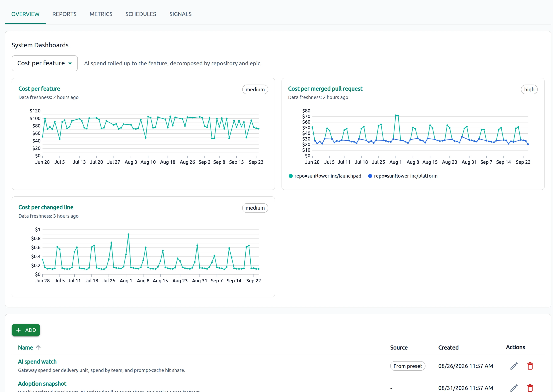Open the Schedules tab
This screenshot has width=553, height=392.
141,14
